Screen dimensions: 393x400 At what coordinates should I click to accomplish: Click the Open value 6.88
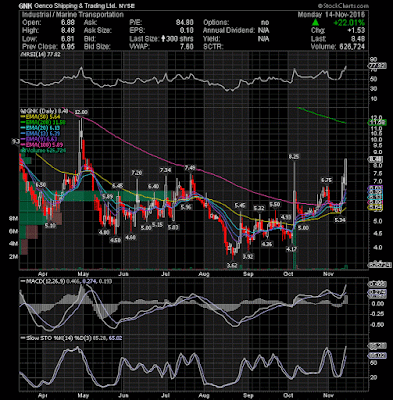[x=68, y=23]
